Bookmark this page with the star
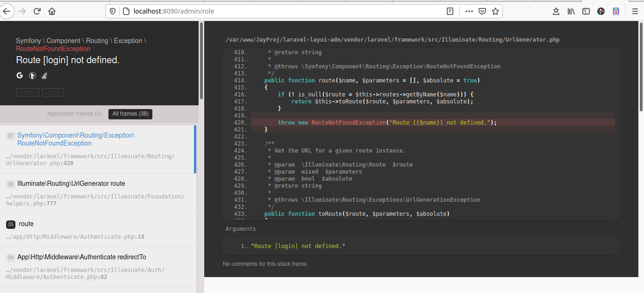This screenshot has height=293, width=644. click(495, 11)
